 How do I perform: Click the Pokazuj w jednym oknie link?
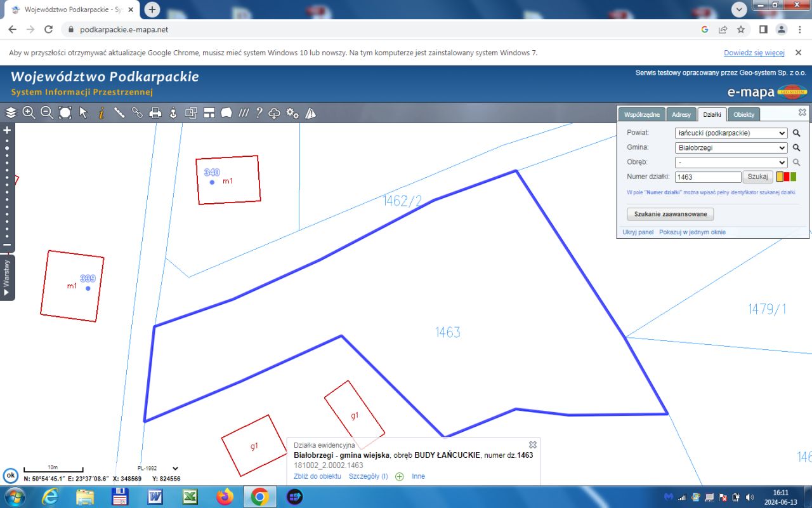click(692, 232)
